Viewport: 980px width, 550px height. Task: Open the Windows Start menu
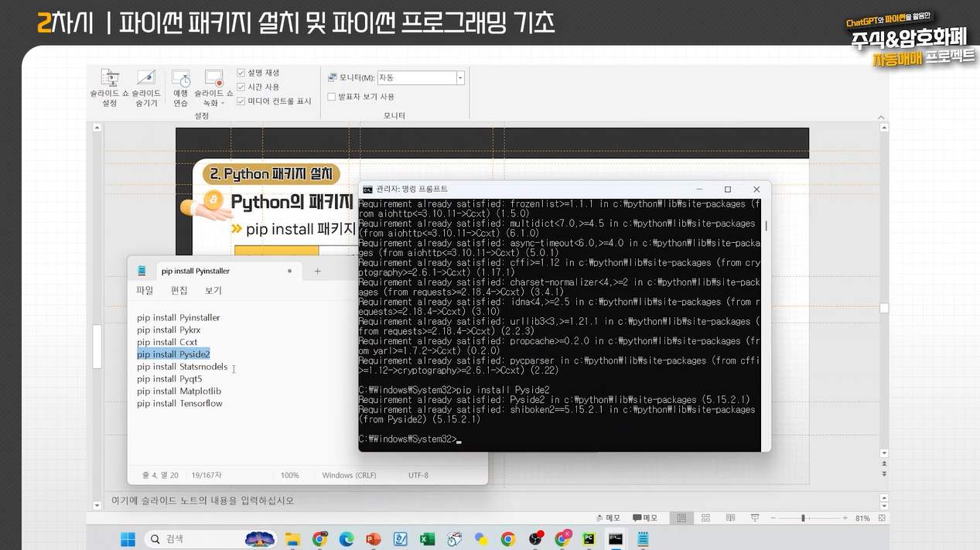coord(128,538)
